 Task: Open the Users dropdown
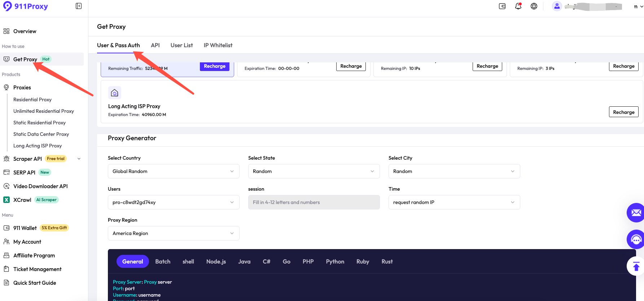click(174, 202)
